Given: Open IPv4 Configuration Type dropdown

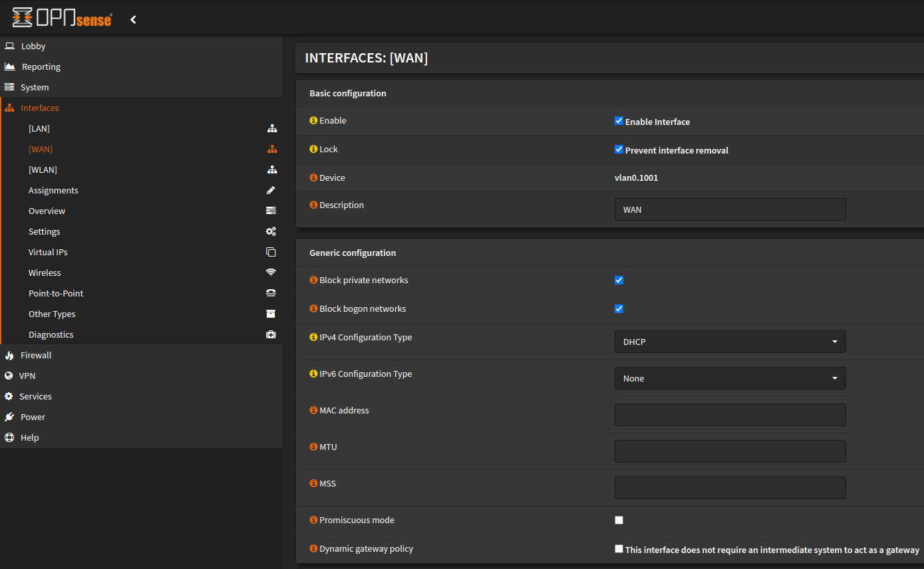Looking at the screenshot, I should [730, 342].
